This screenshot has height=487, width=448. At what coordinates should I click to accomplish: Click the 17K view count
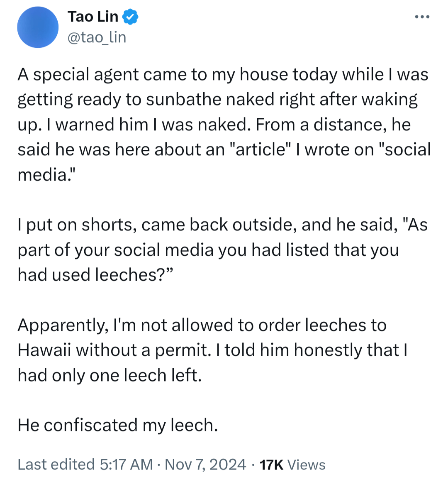tap(271, 465)
